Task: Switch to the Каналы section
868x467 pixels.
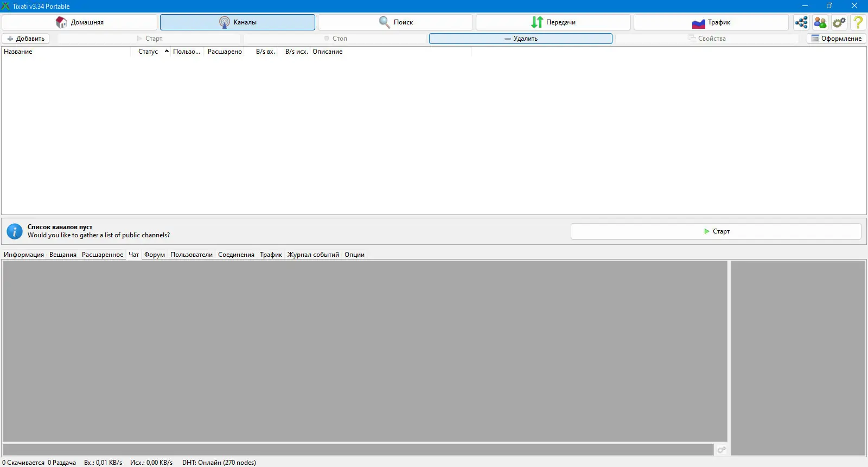Action: tap(238, 22)
